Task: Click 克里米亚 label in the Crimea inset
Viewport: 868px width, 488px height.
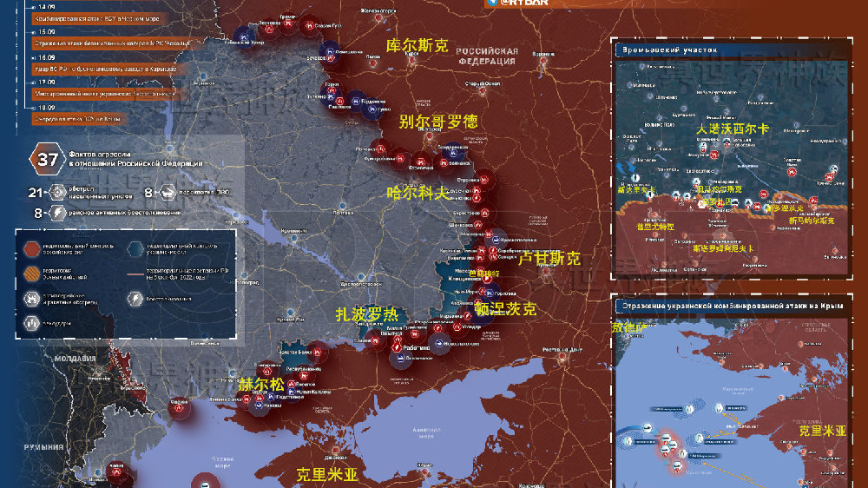Action: click(822, 431)
